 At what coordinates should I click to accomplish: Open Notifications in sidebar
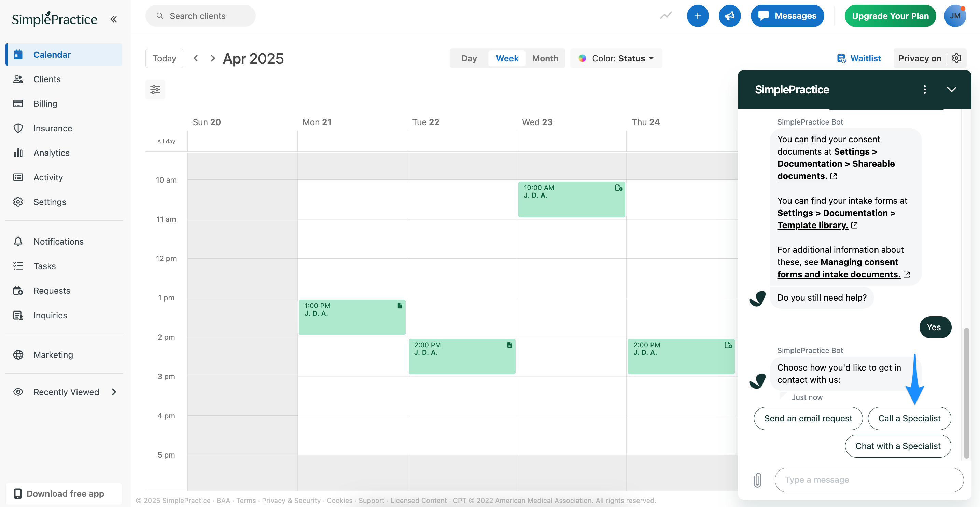point(64,241)
